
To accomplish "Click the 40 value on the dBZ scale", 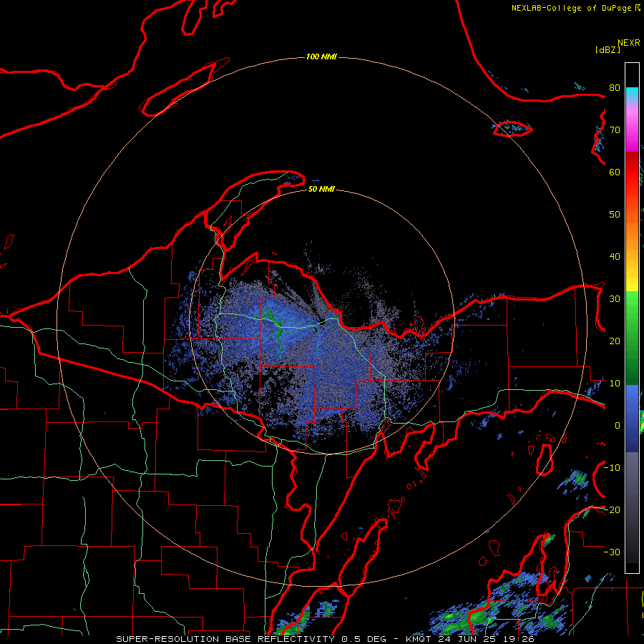I will (x=615, y=257).
